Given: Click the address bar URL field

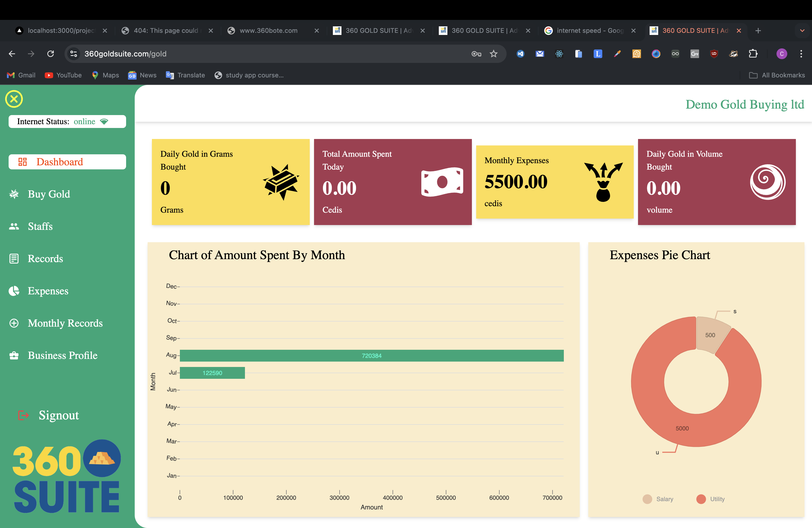Looking at the screenshot, I should 266,53.
